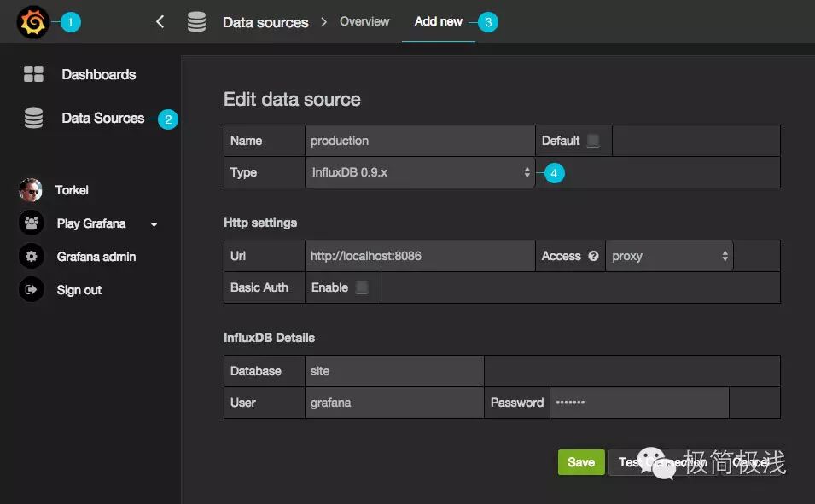815x504 pixels.
Task: Click the Password input field
Action: point(639,403)
